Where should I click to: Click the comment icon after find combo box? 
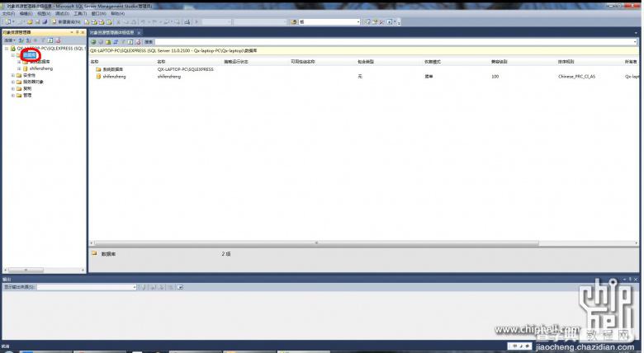[367, 21]
